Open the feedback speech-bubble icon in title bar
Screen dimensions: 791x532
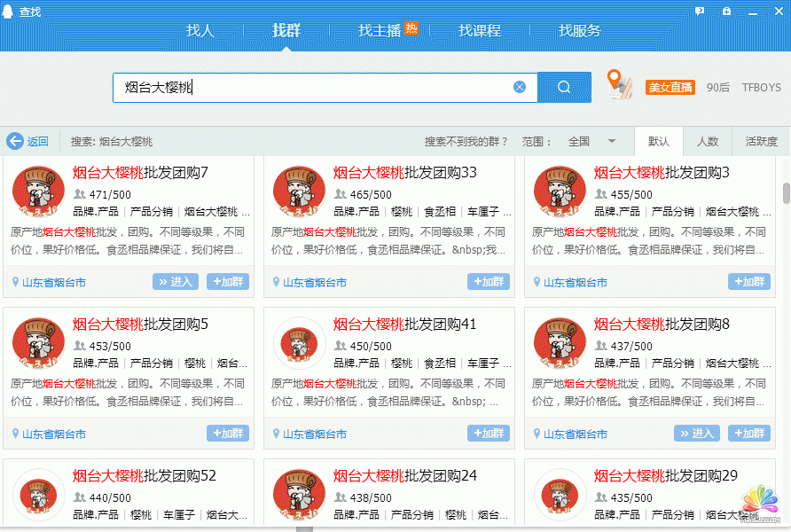700,11
